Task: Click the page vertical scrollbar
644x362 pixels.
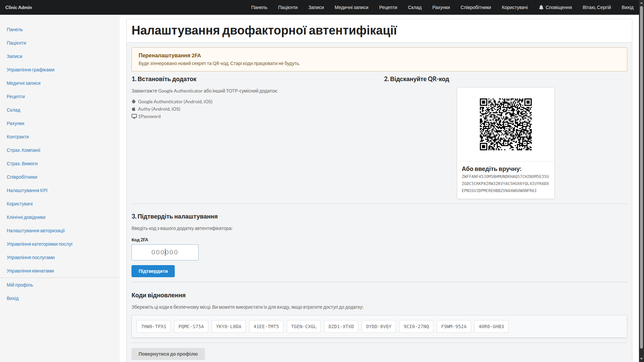Action: click(641, 178)
